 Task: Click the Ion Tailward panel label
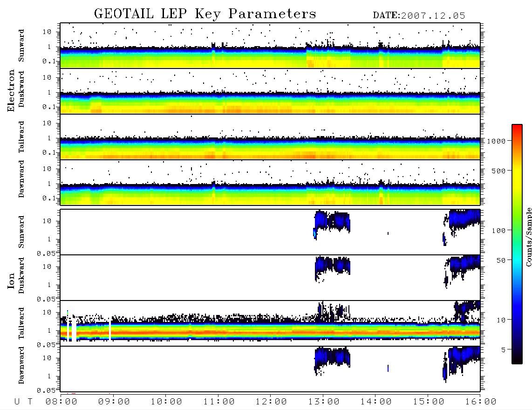(21, 323)
